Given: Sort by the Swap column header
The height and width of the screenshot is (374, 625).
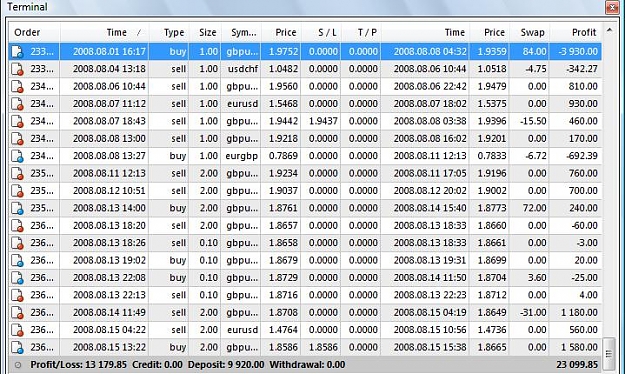Looking at the screenshot, I should 529,32.
